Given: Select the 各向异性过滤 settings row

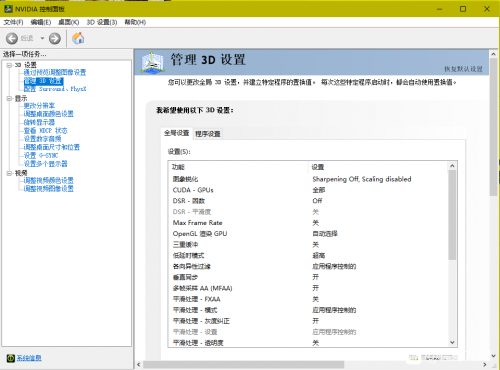Looking at the screenshot, I should pos(308,266).
